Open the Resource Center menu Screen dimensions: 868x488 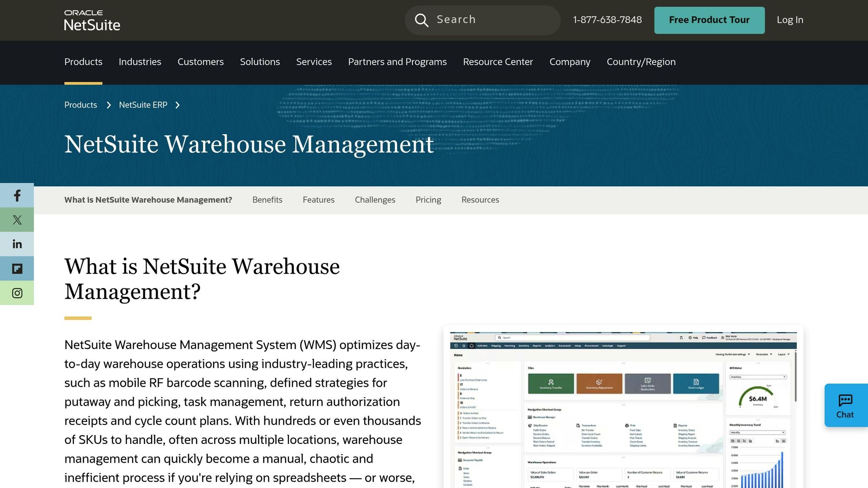498,62
